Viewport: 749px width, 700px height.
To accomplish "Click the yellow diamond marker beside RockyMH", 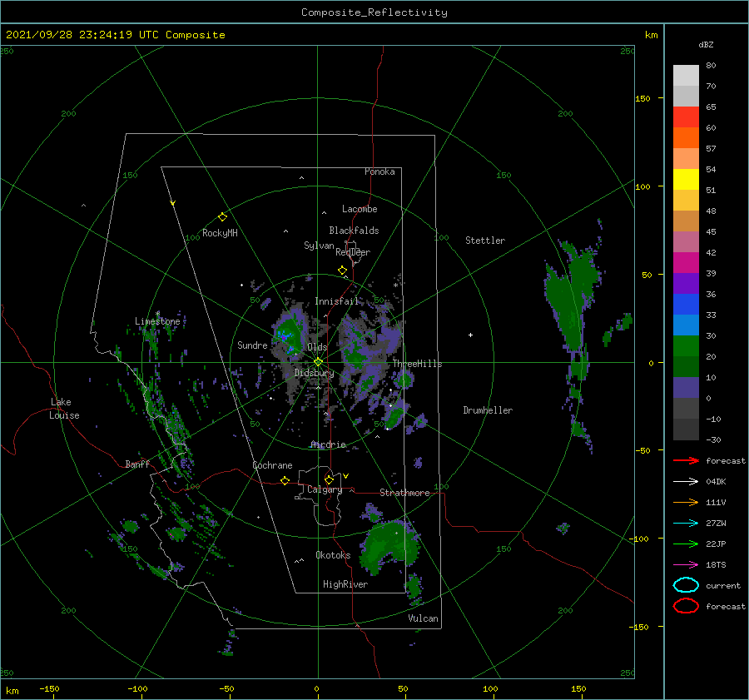I will click(222, 217).
